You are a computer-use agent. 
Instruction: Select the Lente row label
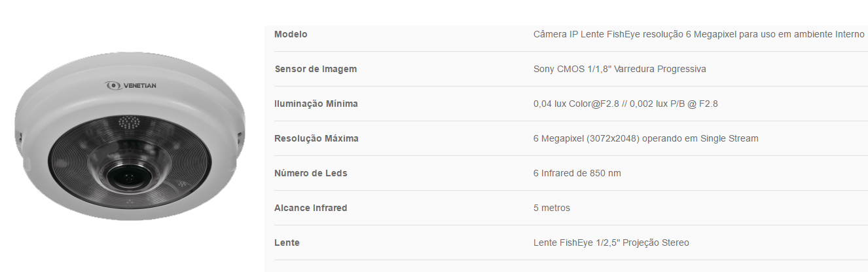287,243
